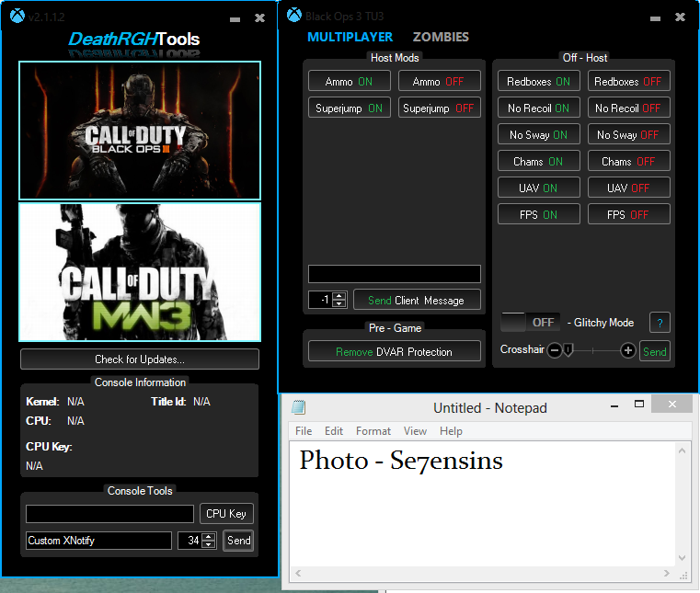Click the client message text field
This screenshot has height=593, width=700.
point(395,274)
